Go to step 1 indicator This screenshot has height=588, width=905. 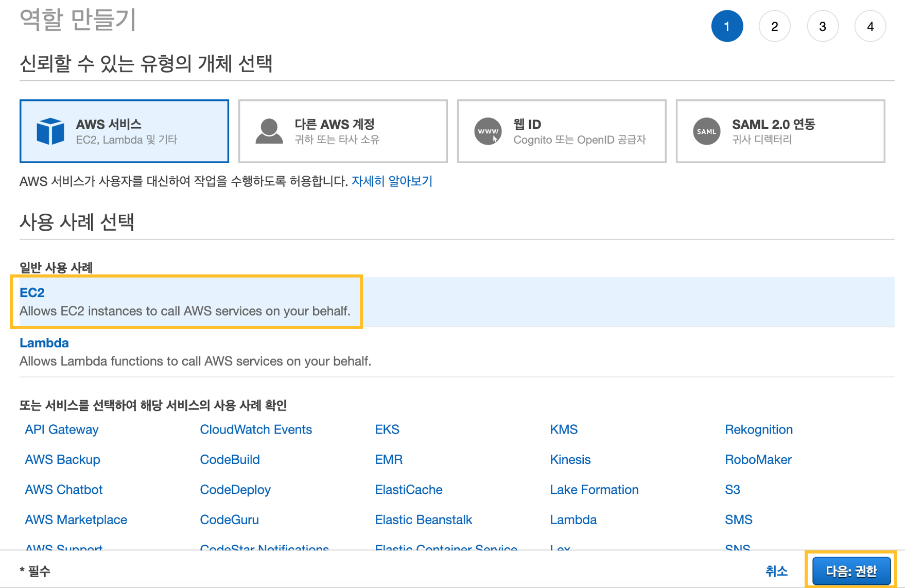click(727, 26)
